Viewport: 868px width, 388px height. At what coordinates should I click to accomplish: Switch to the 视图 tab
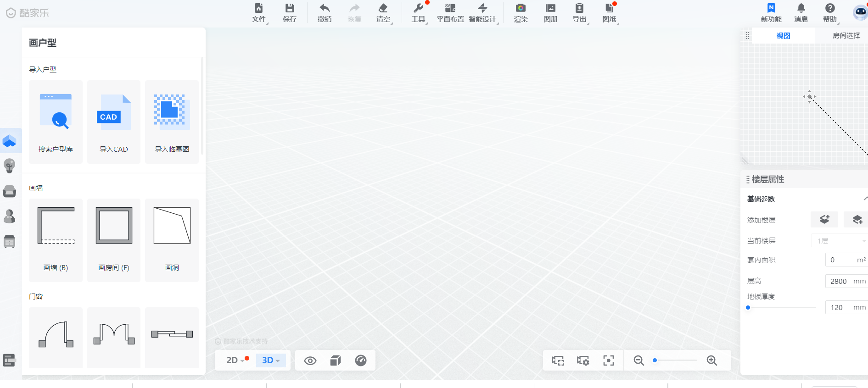point(784,36)
